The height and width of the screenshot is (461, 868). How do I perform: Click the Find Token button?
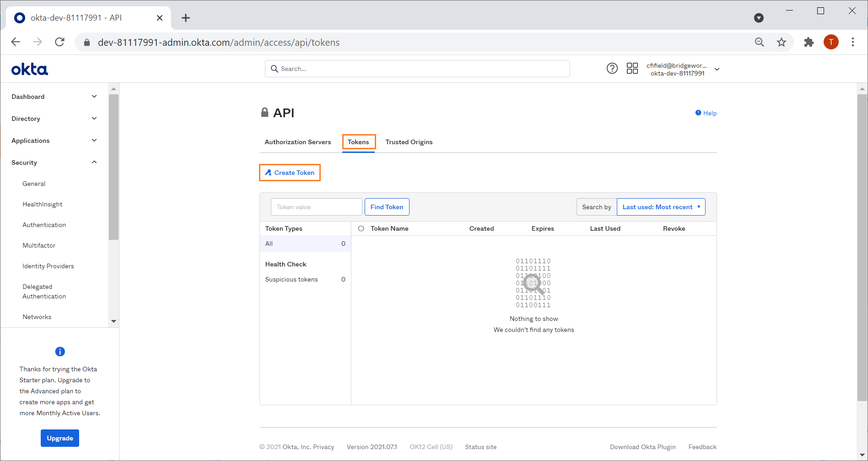tap(387, 207)
